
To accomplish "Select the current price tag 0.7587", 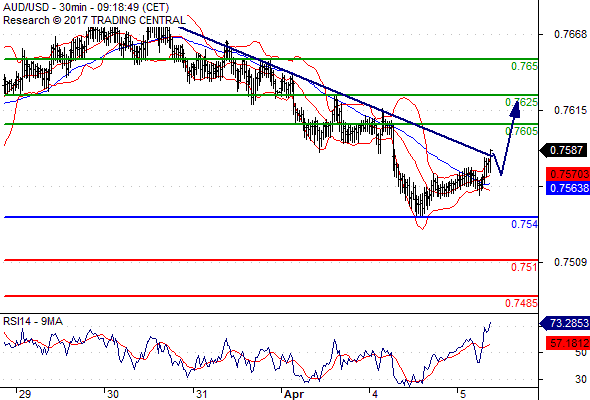I will pos(564,150).
